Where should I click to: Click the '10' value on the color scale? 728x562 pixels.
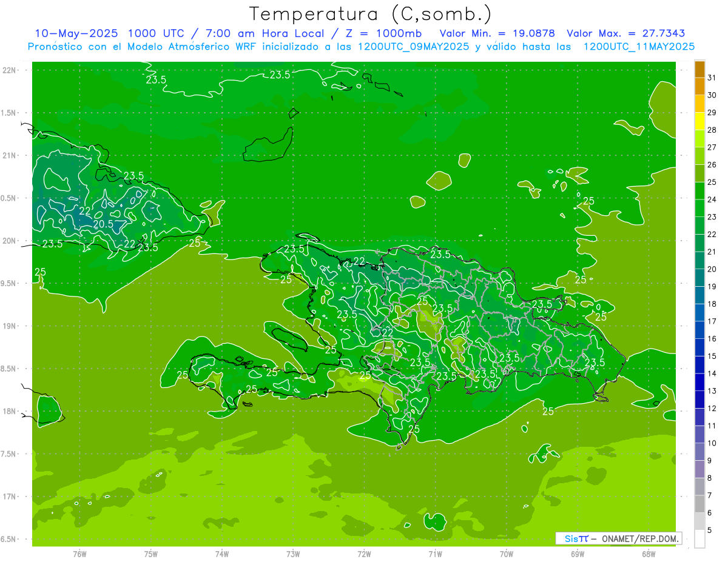712,443
